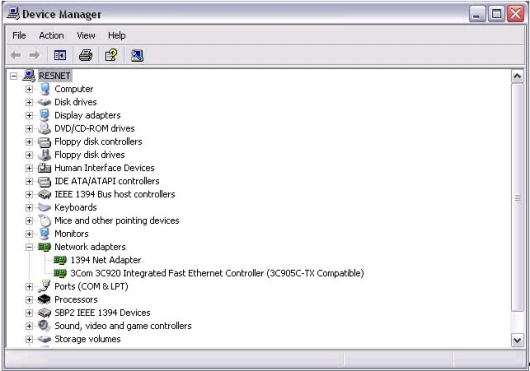Image resolution: width=530 pixels, height=371 pixels.
Task: Open the File menu
Action: (19, 35)
